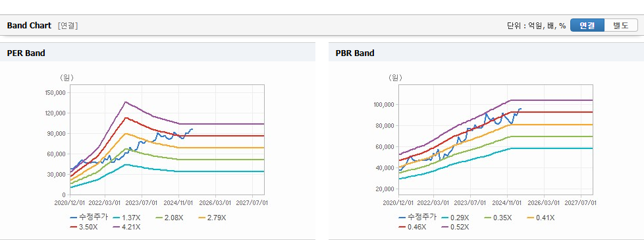Click the 30,000 axis label in PER chart
644x240 pixels.
57,174
